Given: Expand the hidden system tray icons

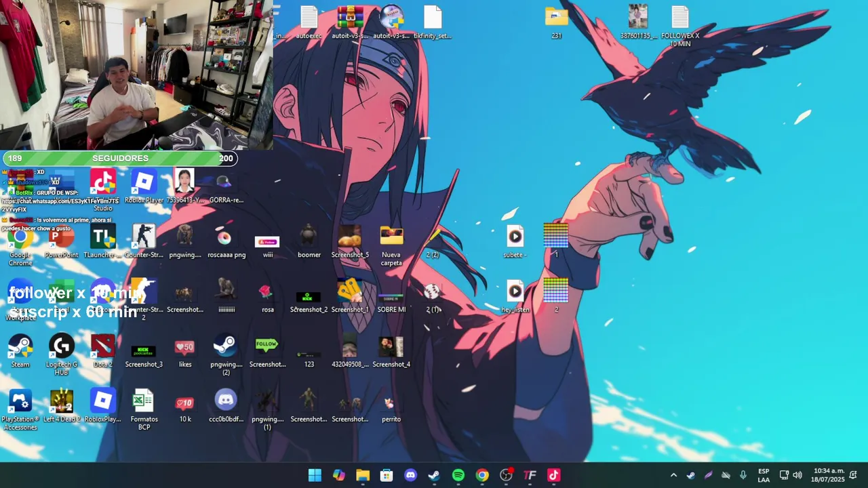Looking at the screenshot, I should click(x=673, y=475).
